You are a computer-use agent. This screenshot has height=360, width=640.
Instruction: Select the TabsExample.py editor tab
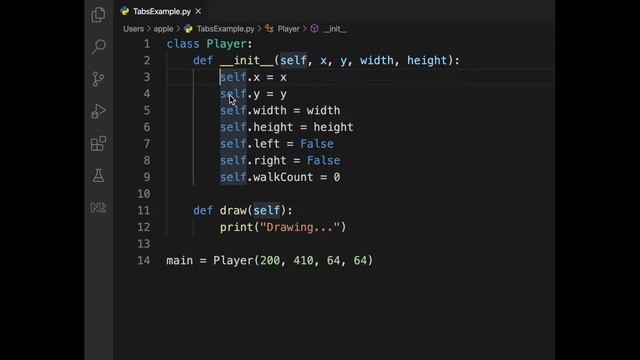click(161, 11)
